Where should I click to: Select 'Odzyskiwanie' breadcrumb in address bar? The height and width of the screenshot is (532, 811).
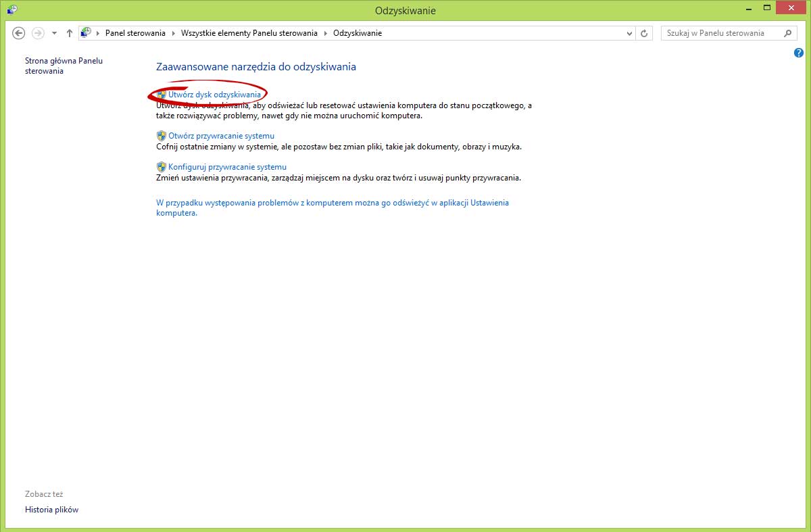click(x=358, y=33)
